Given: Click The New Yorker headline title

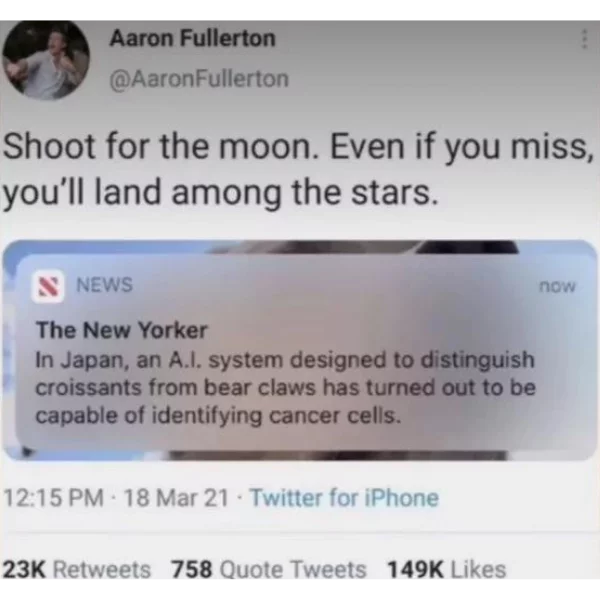Looking at the screenshot, I should (122, 330).
